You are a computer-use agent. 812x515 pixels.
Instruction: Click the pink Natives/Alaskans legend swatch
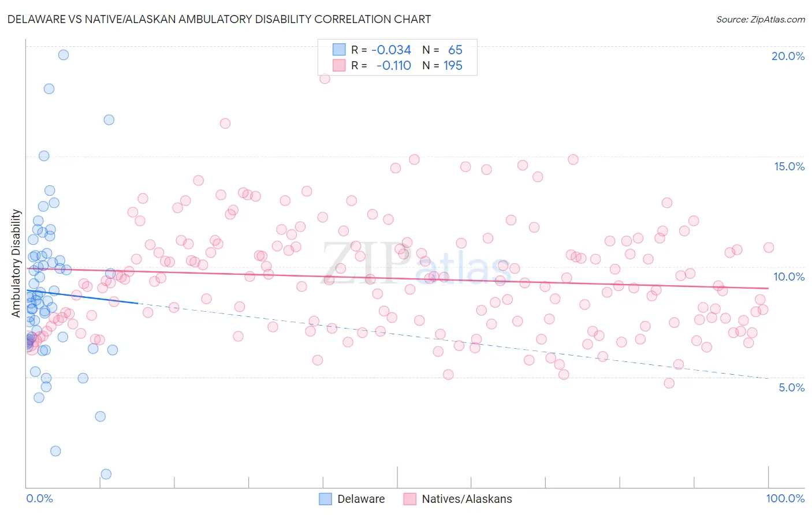click(x=410, y=499)
